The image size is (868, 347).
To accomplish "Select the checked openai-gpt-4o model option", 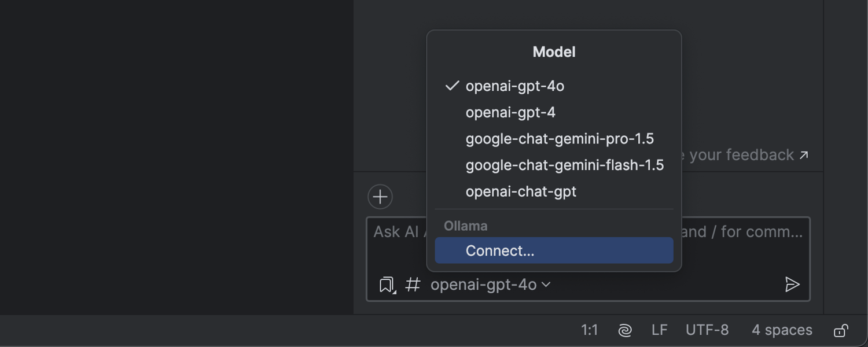I will [x=514, y=86].
